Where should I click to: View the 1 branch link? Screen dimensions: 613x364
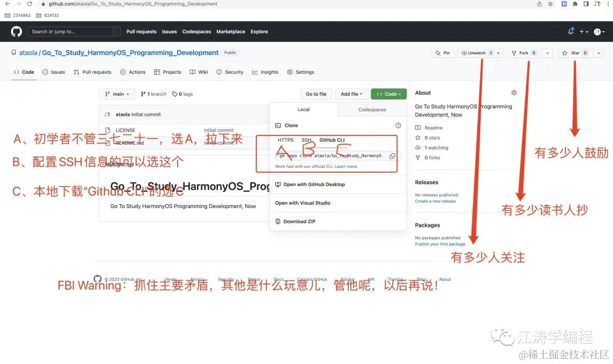coord(154,94)
